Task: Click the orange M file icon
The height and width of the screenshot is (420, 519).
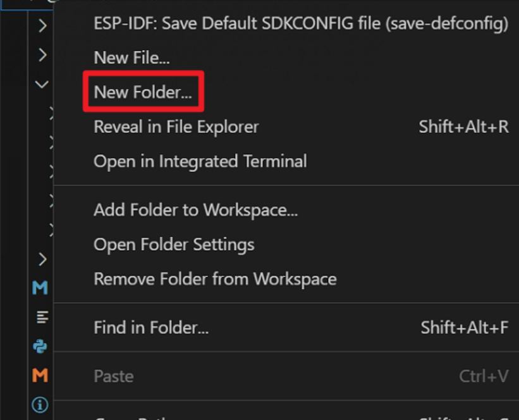Action: point(40,375)
